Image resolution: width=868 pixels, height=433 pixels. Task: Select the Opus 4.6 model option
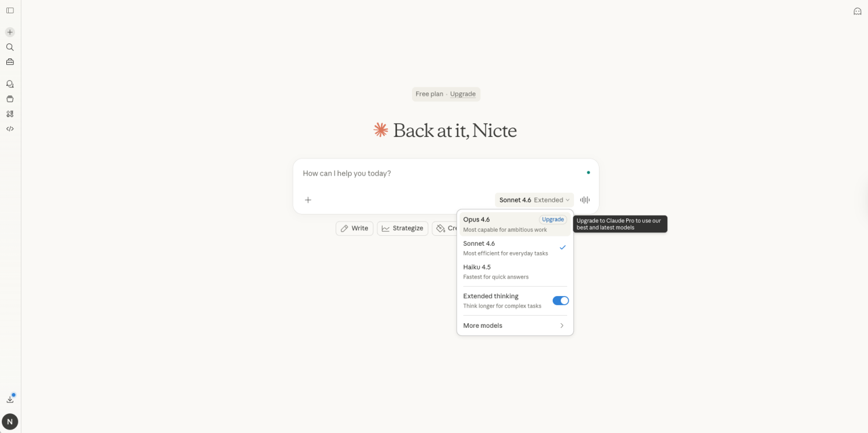[x=515, y=224]
